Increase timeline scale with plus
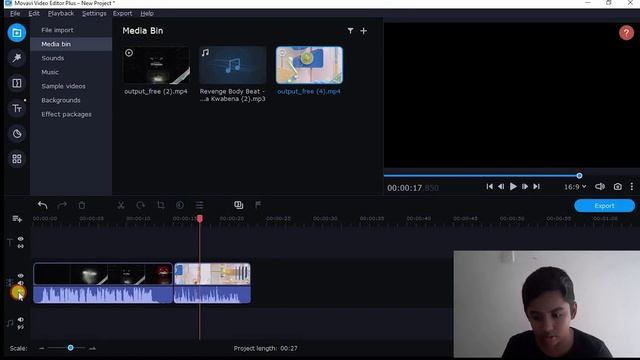 pos(92,348)
